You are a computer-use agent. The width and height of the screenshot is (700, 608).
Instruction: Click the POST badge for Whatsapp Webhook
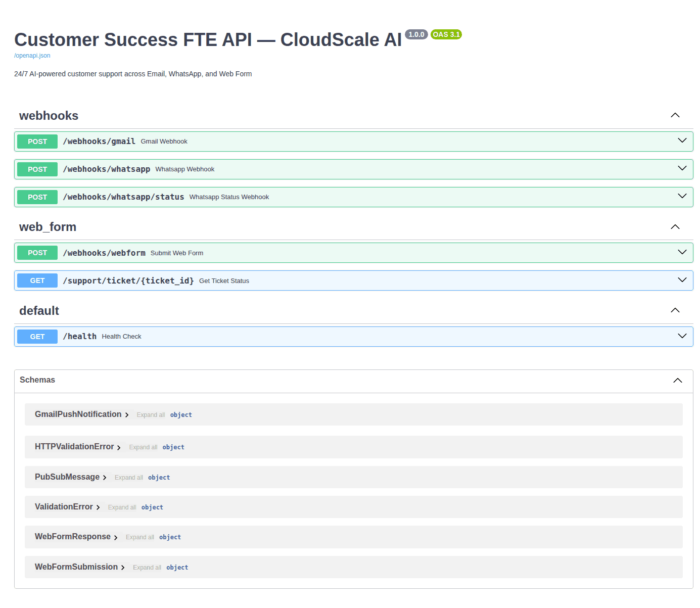pyautogui.click(x=37, y=169)
